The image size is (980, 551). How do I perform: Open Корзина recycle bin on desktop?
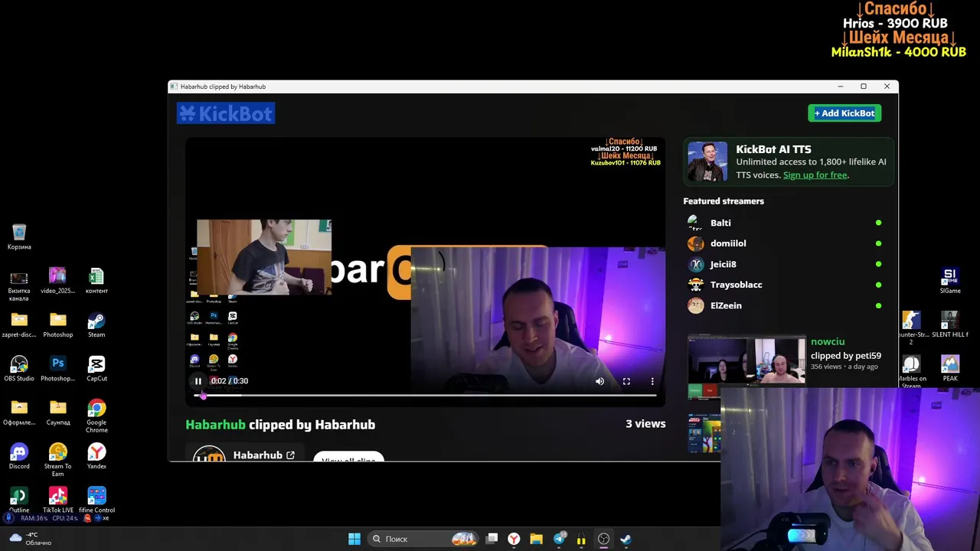19,236
